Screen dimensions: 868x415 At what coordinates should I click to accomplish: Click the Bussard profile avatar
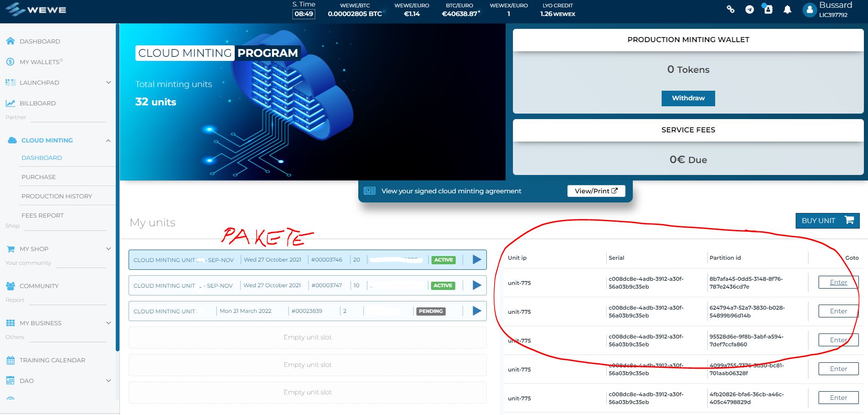[x=809, y=10]
